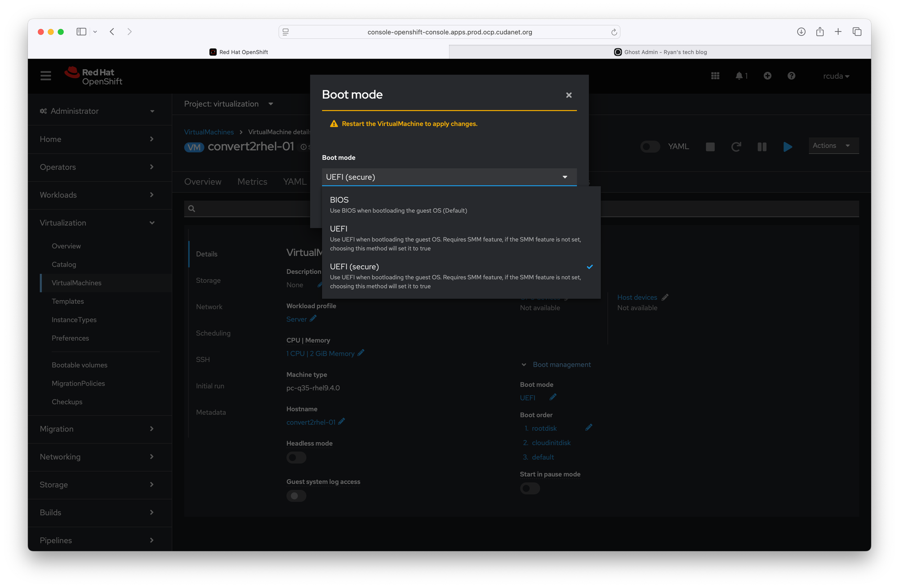Toggle Start in pause mode switch
Viewport: 899px width, 588px height.
click(x=530, y=489)
